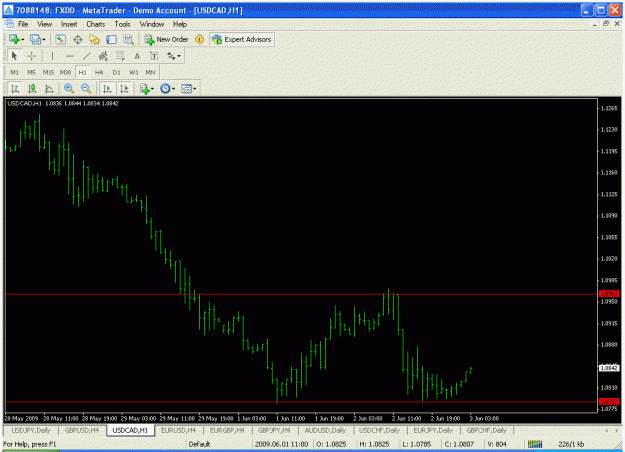
Task: Open the Periods clock dropdown
Action: pos(167,88)
